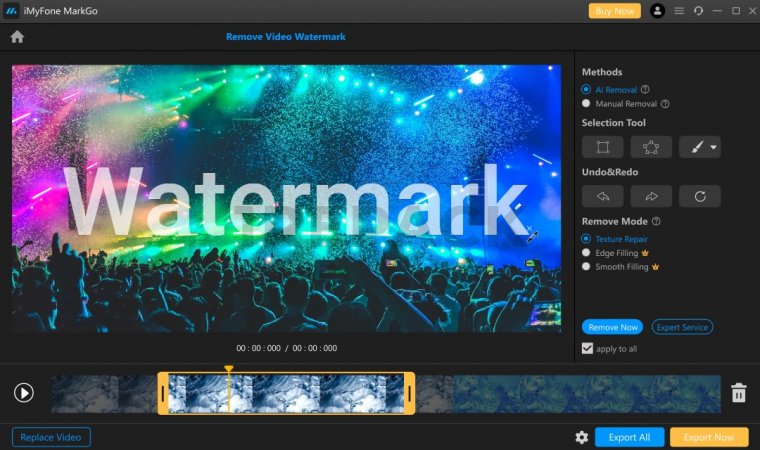The height and width of the screenshot is (450, 760).
Task: Click the reset/refresh selection button
Action: point(699,196)
